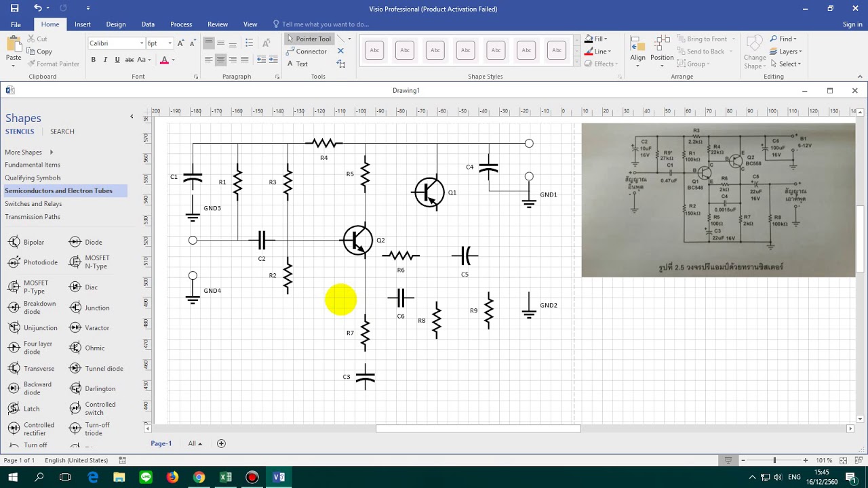Toggle Italic formatting

point(105,60)
